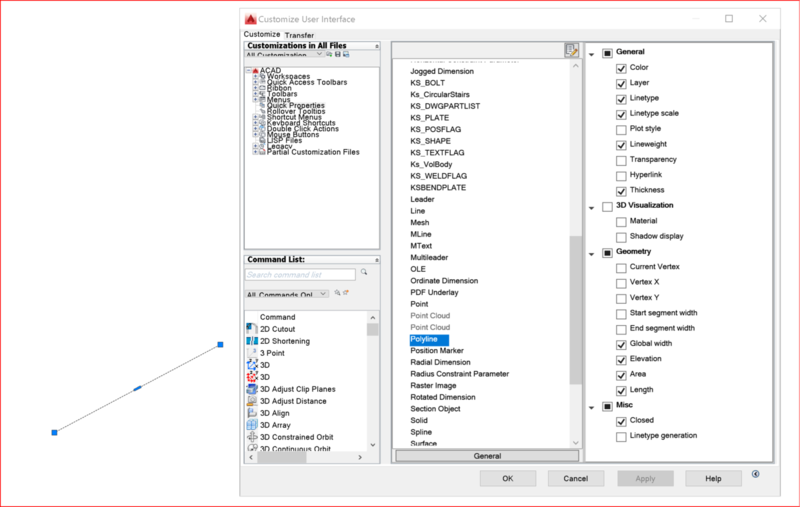Expand the Workspaces tree node
This screenshot has height=507, width=800.
(x=256, y=77)
